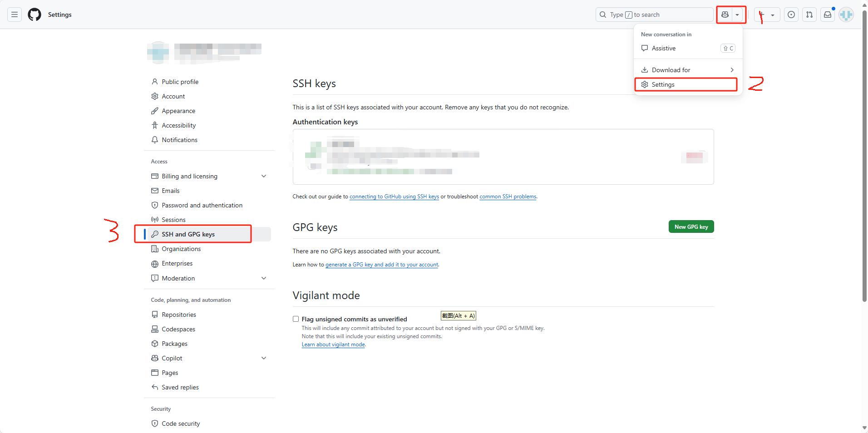Click the pull requests icon
This screenshot has height=433, width=868.
pos(809,15)
